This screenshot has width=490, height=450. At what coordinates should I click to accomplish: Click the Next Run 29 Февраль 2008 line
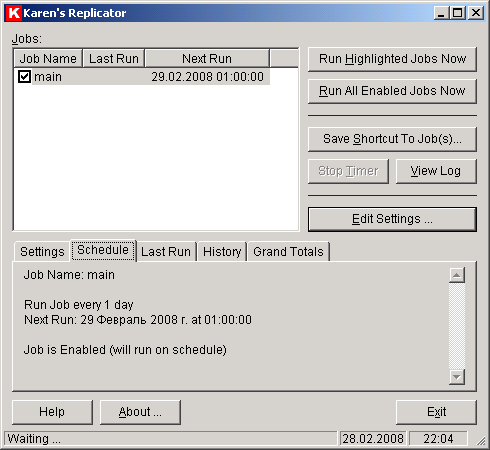[138, 320]
